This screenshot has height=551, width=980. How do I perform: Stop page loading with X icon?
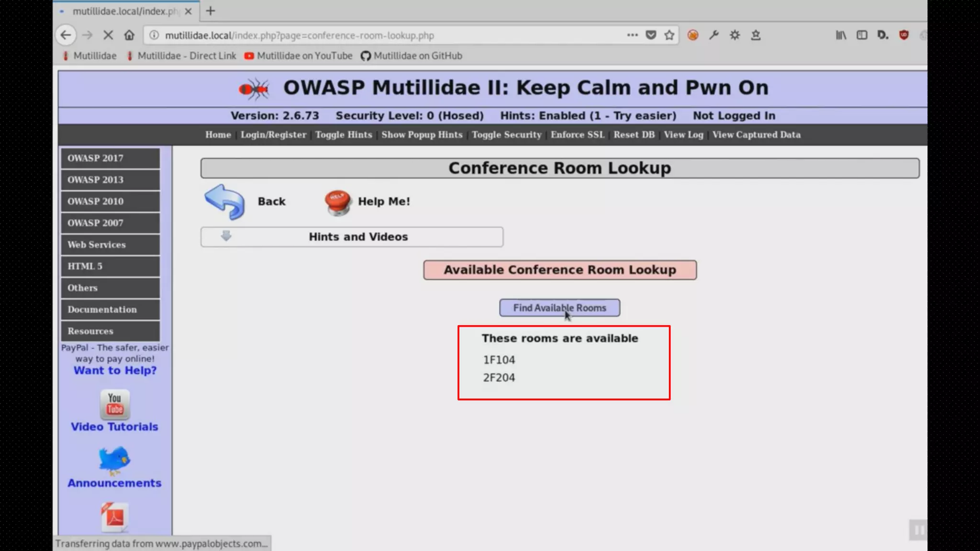click(108, 35)
